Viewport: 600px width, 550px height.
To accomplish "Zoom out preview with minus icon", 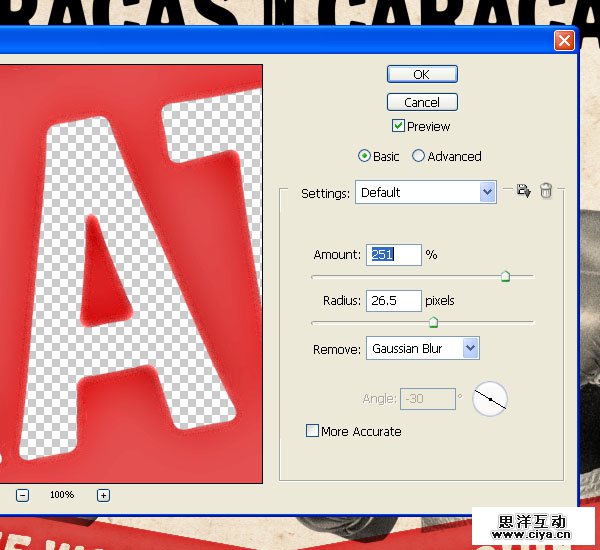I will pyautogui.click(x=22, y=495).
